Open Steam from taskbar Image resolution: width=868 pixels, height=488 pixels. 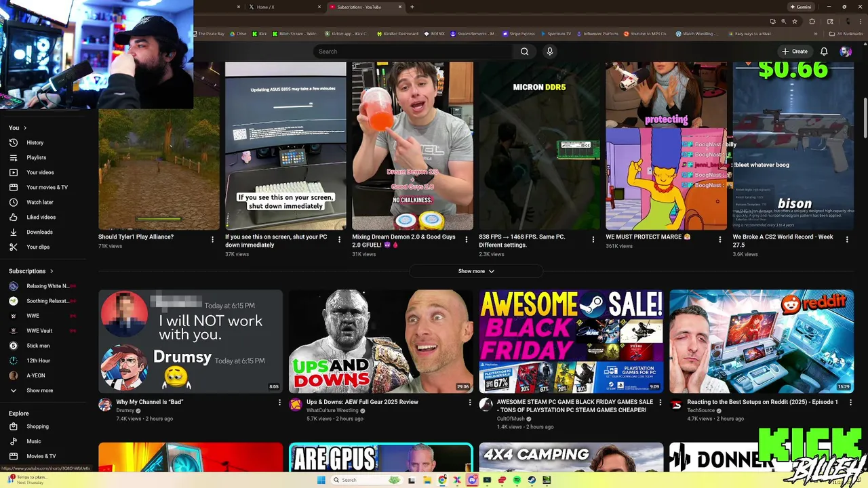click(532, 480)
